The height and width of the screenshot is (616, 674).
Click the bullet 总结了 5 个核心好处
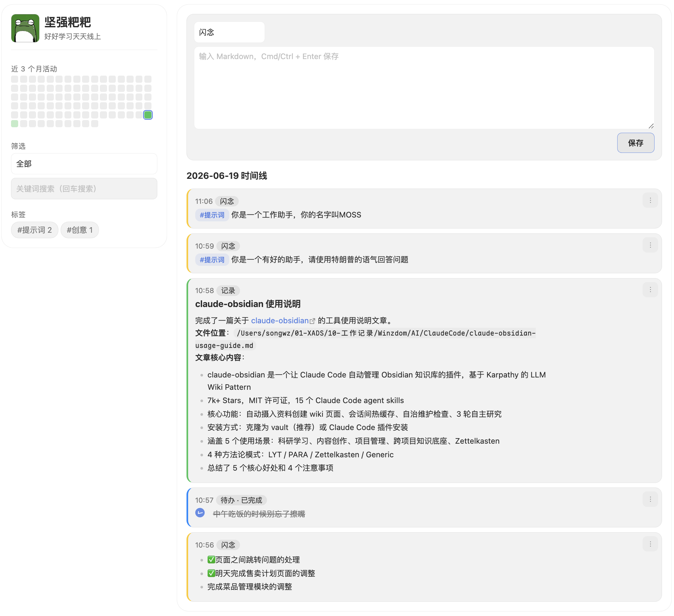coord(271,468)
